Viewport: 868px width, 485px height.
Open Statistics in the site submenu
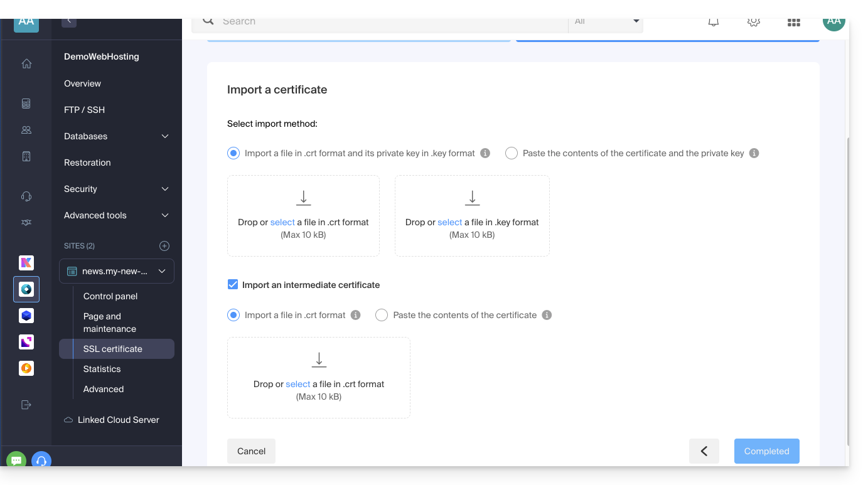(102, 369)
